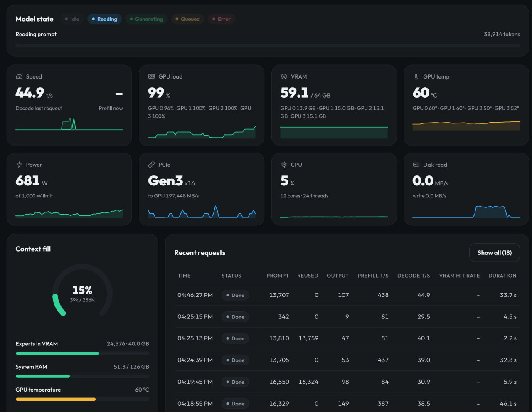Screen dimensions: 532x412
Task: Click the DURATION column header
Action: [502, 276]
